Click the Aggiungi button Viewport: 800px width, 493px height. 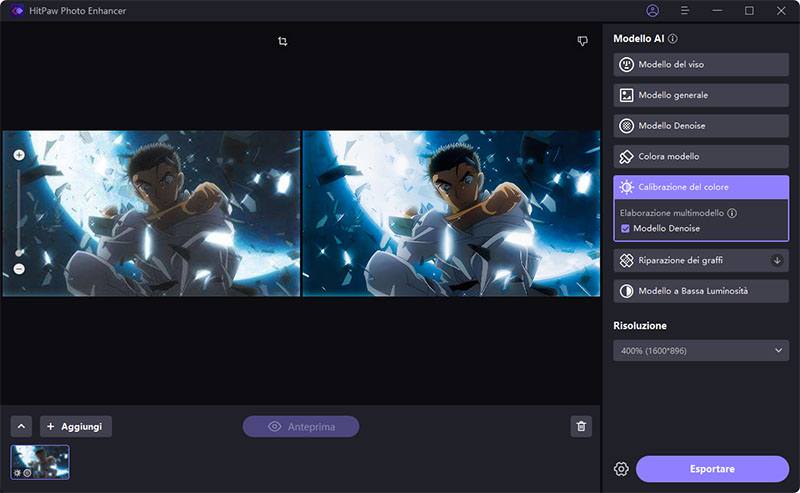click(75, 427)
